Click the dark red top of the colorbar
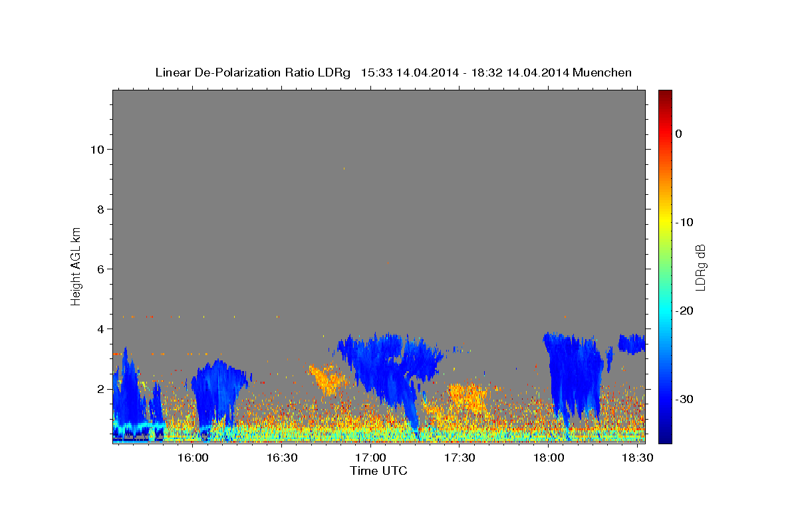The width and height of the screenshot is (798, 532). point(665,95)
